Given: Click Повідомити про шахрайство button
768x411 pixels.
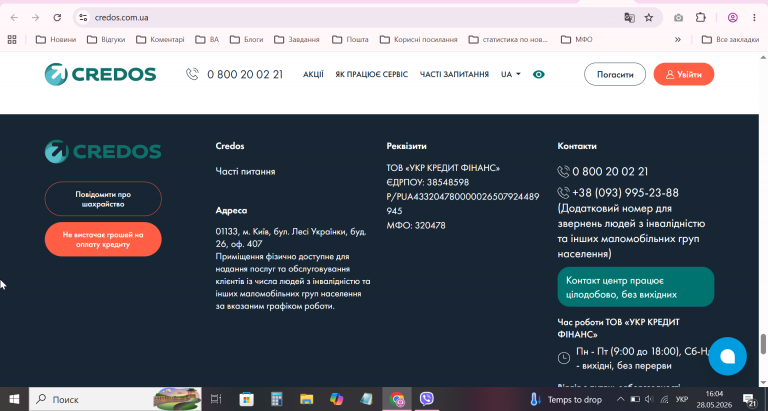Looking at the screenshot, I should coord(103,199).
